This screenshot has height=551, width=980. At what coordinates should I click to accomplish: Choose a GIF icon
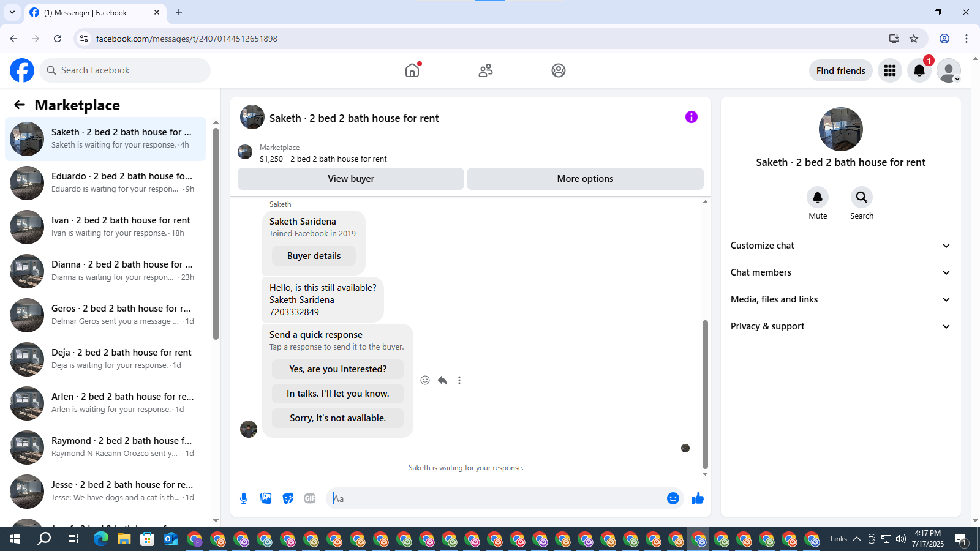(x=310, y=498)
